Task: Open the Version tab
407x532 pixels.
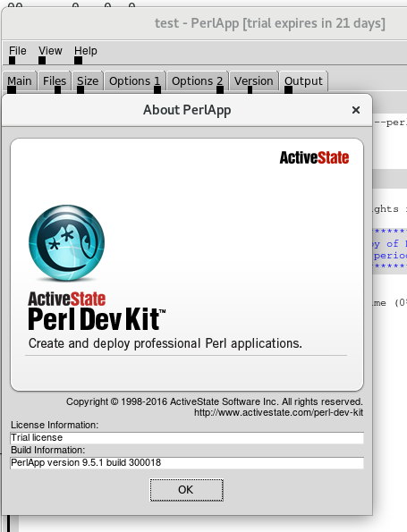Action: pyautogui.click(x=253, y=81)
